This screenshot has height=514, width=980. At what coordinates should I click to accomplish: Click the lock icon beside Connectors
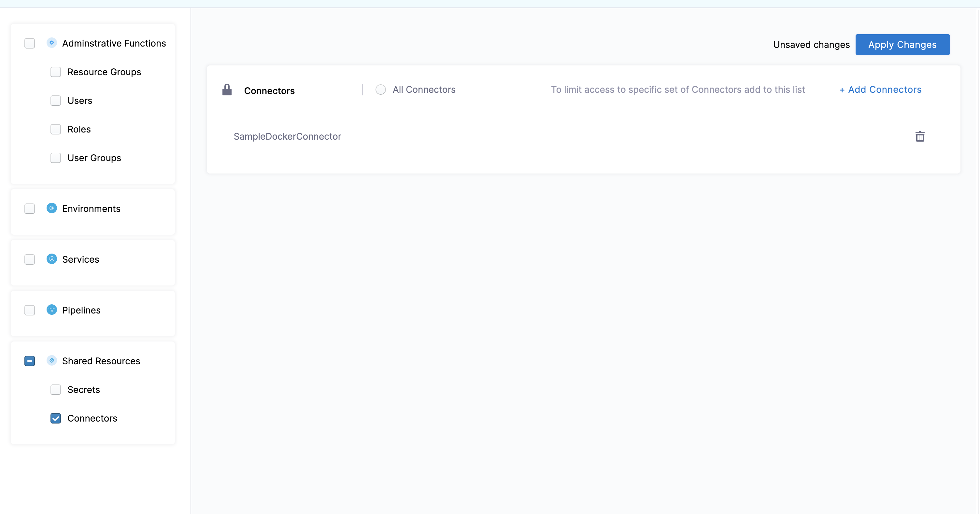[x=227, y=90]
